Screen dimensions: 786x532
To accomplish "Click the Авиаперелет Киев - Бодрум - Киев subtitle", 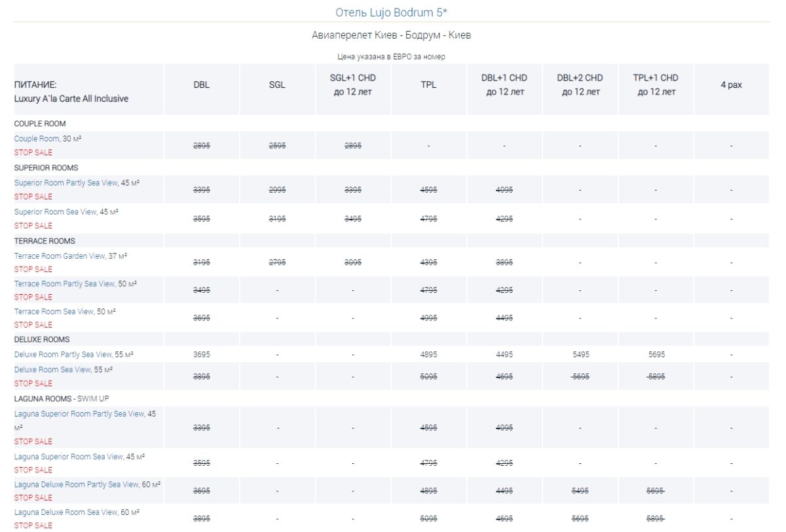I will [391, 35].
